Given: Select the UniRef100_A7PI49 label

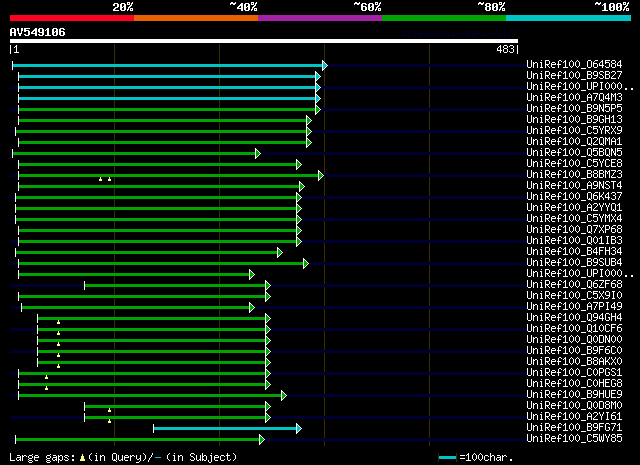Looking at the screenshot, I should pyautogui.click(x=574, y=307).
